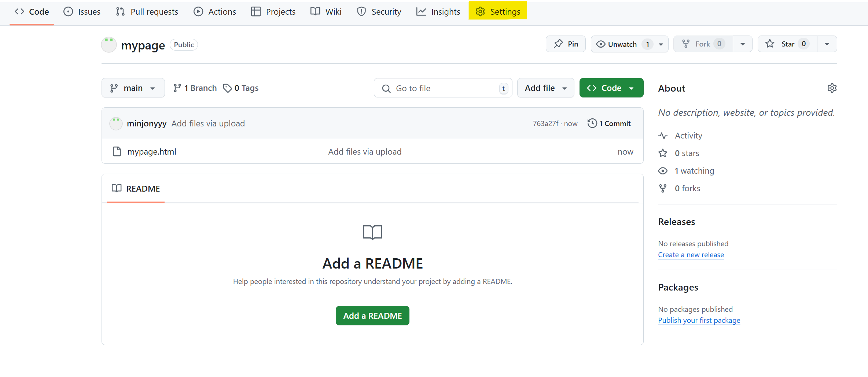Click the commit history clock icon

(592, 123)
